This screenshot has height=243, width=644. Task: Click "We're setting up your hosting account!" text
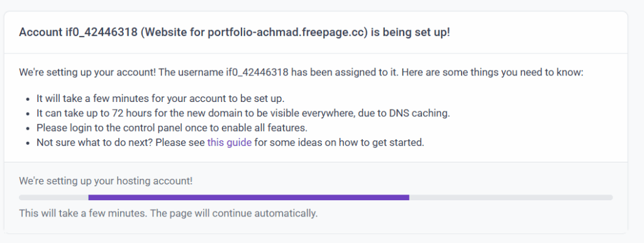(x=106, y=181)
